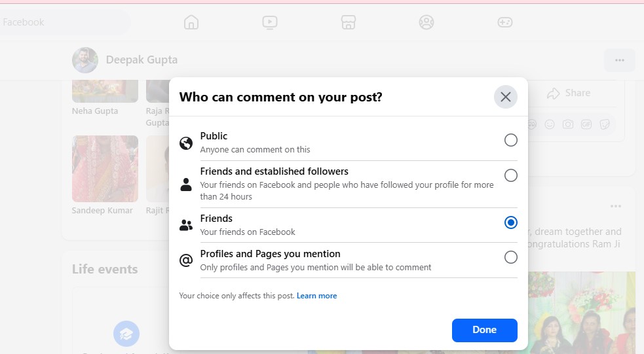Open the emoji picker in comment box

click(x=550, y=124)
